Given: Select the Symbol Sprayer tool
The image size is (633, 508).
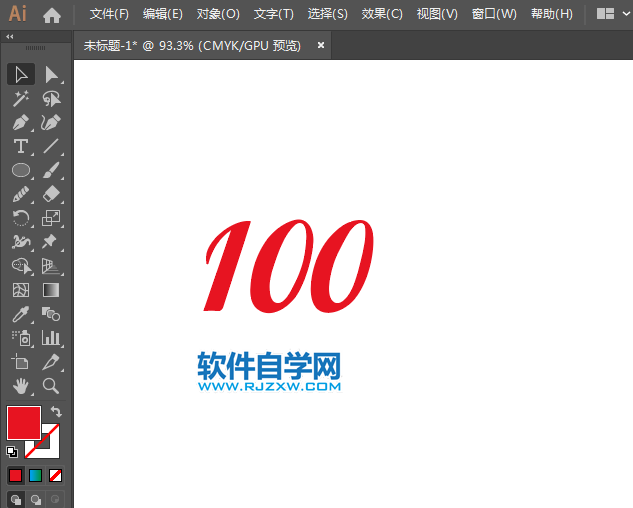Looking at the screenshot, I should click(21, 338).
